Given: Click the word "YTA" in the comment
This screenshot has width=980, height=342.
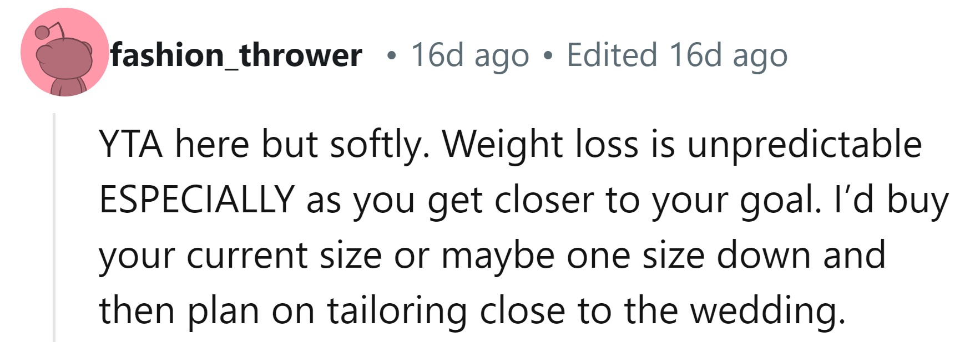Looking at the screenshot, I should pos(131,144).
